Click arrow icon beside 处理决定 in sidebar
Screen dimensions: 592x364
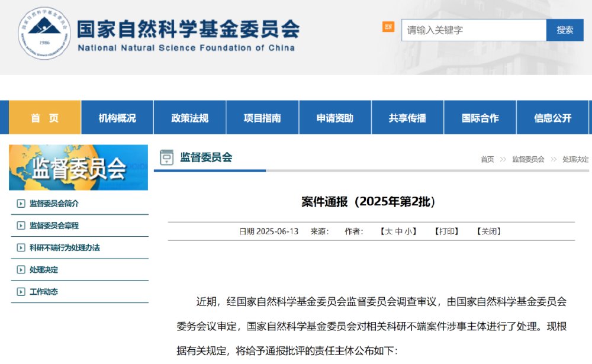(x=21, y=270)
